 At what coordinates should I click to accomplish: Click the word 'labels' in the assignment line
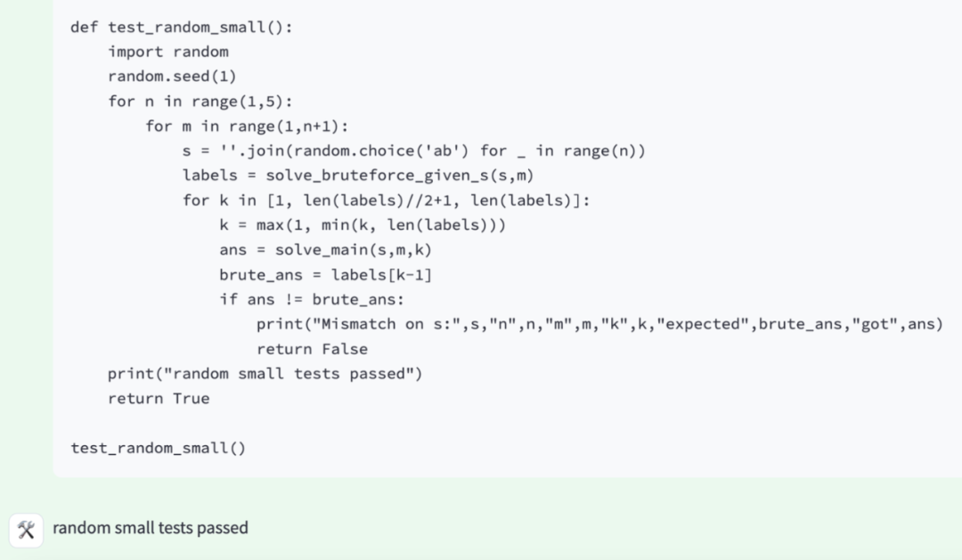210,176
